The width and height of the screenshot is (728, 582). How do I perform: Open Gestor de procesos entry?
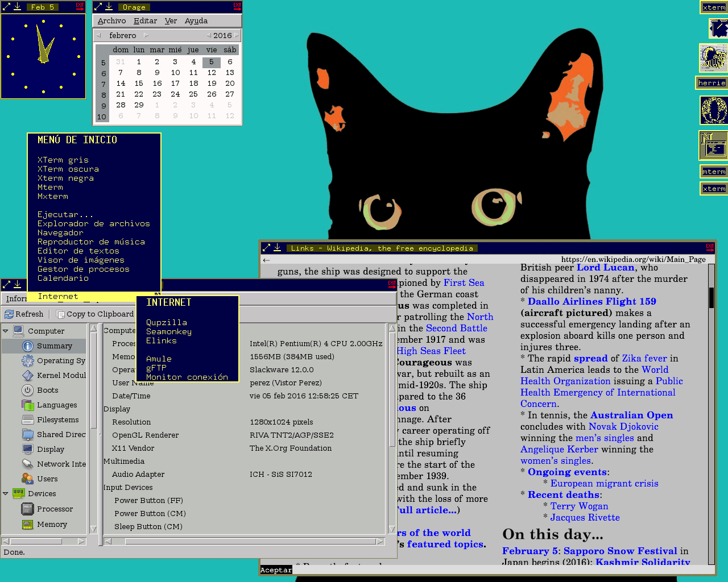pyautogui.click(x=84, y=269)
